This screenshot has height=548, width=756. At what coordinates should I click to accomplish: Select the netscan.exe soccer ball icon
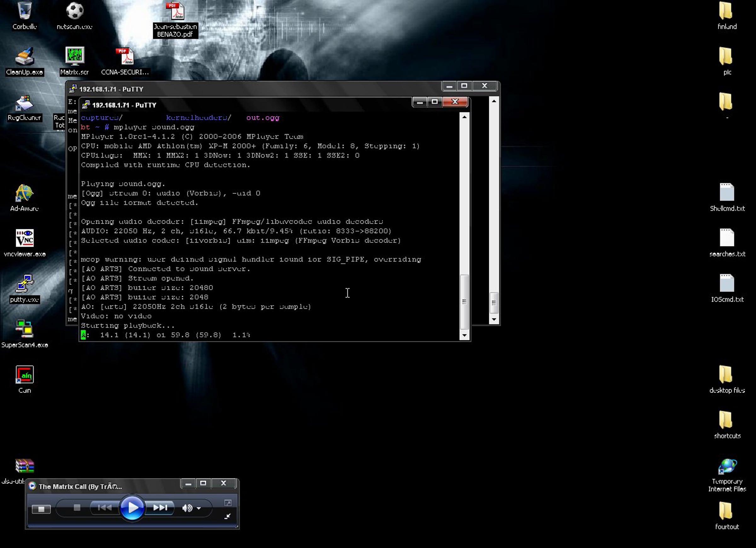click(x=74, y=11)
